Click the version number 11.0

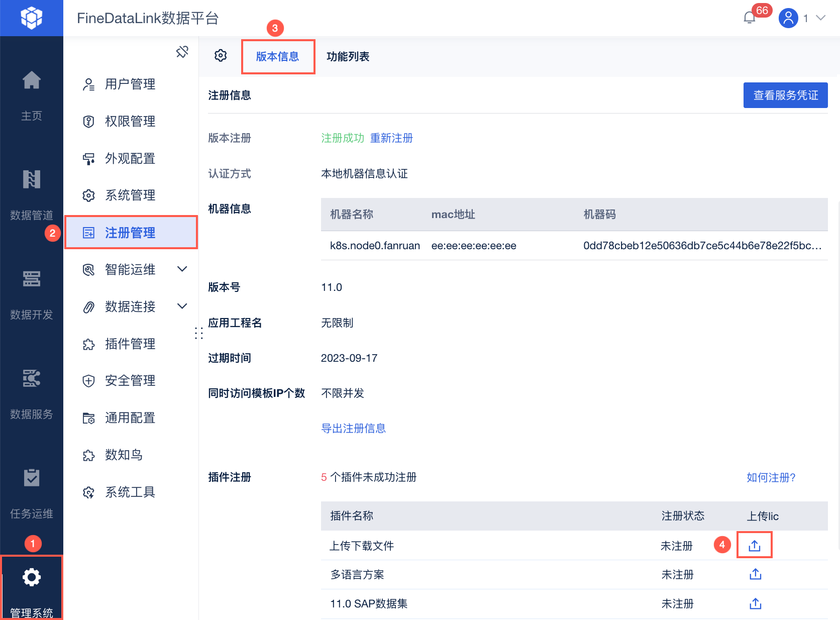pos(332,287)
